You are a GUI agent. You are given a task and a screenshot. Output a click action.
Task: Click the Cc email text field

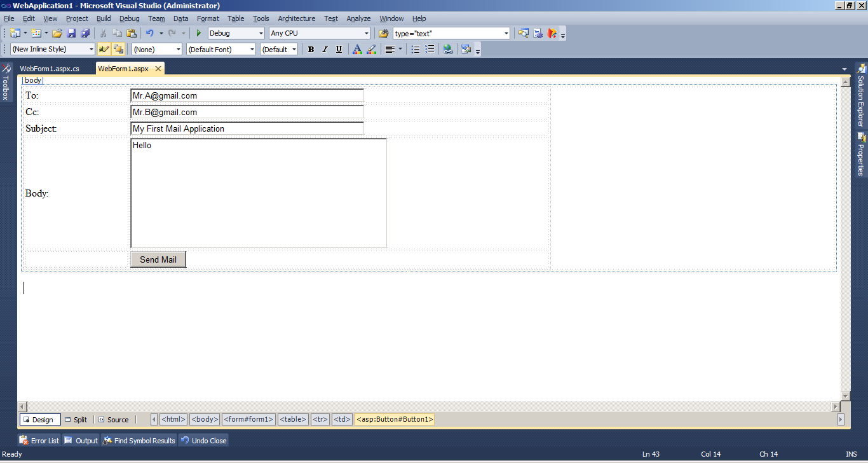click(x=247, y=112)
